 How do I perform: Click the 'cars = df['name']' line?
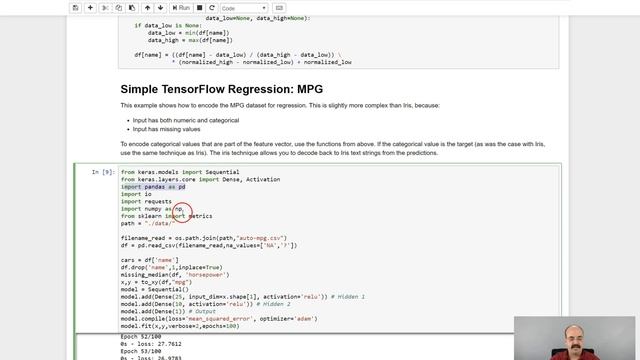pyautogui.click(x=149, y=260)
